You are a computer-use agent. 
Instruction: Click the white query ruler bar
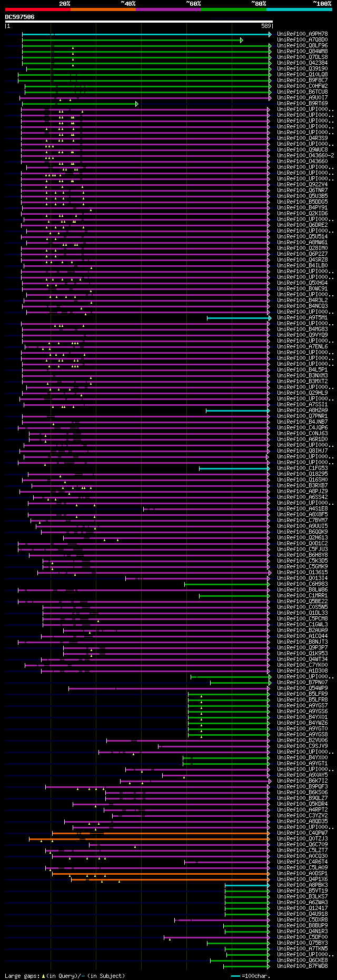pos(138,22)
